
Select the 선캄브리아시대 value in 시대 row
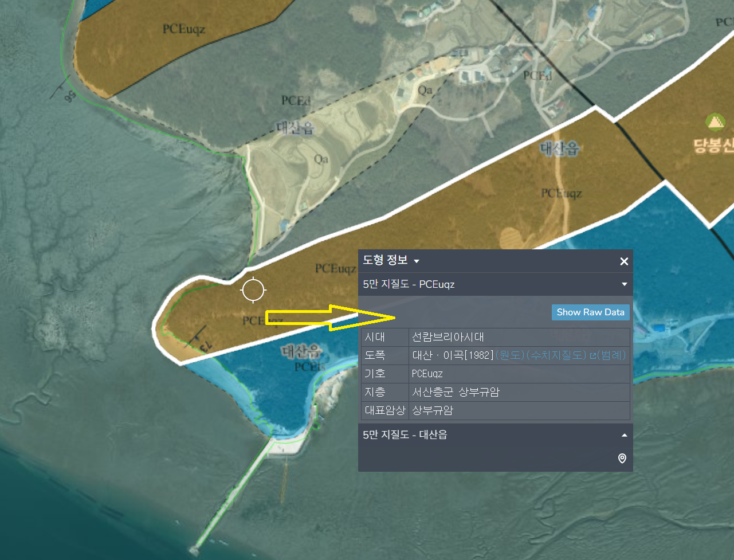(448, 337)
